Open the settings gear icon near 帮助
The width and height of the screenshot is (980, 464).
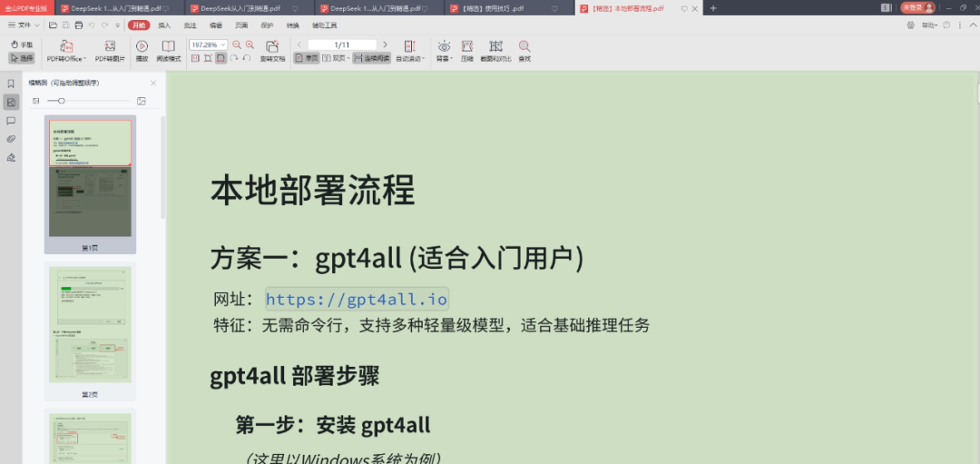[910, 25]
